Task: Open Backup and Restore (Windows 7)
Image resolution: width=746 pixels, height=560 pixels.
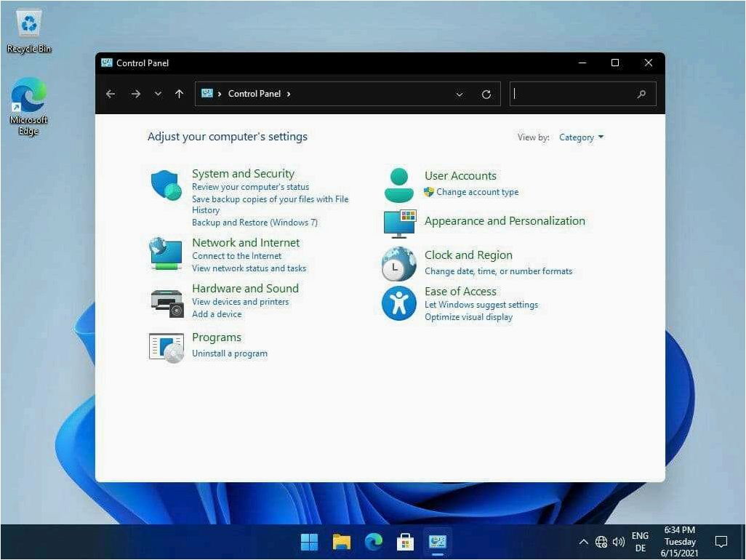Action: [254, 223]
